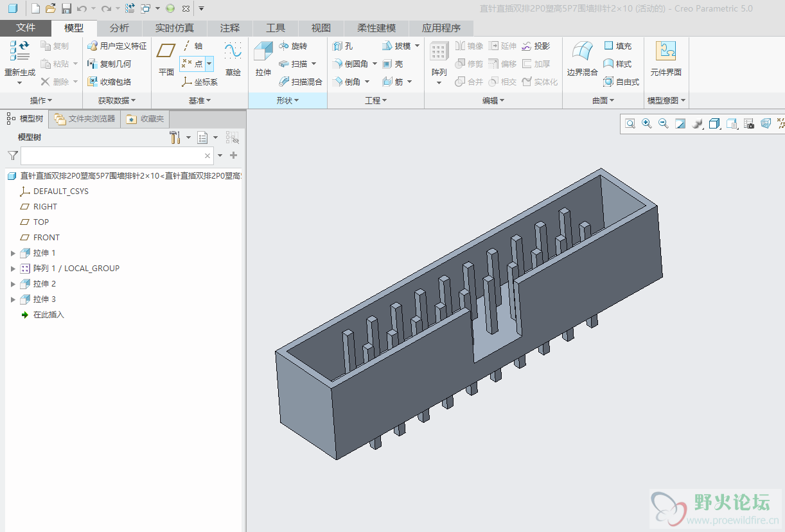Select the Hole (孔) tool

click(x=342, y=46)
